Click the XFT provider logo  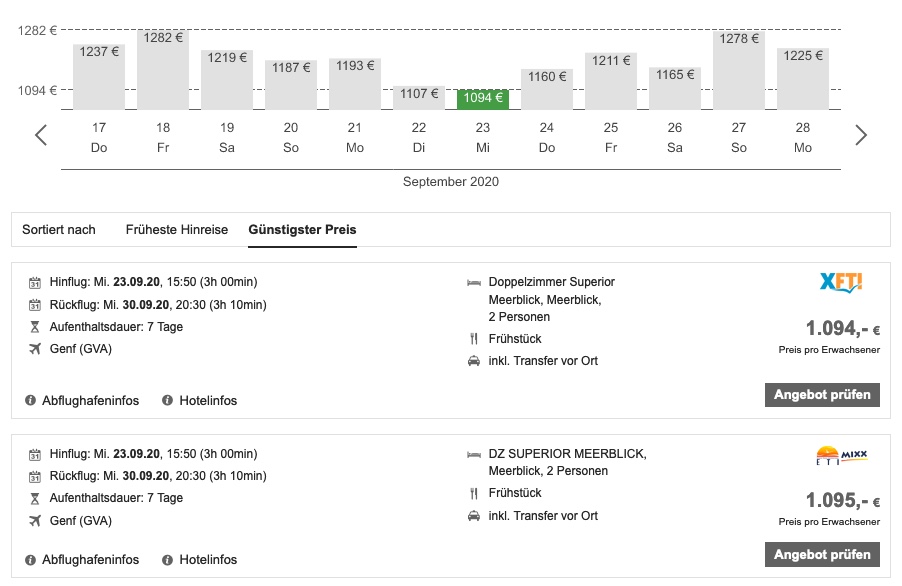(839, 284)
